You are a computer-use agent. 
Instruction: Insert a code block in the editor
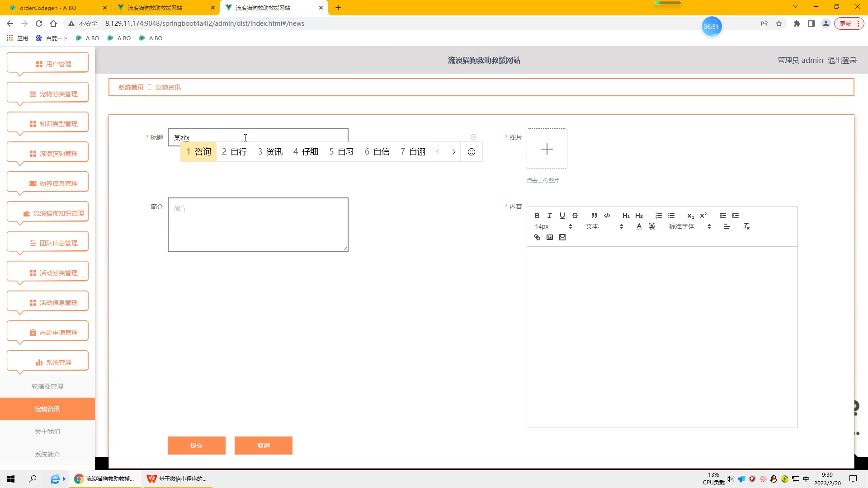[607, 216]
